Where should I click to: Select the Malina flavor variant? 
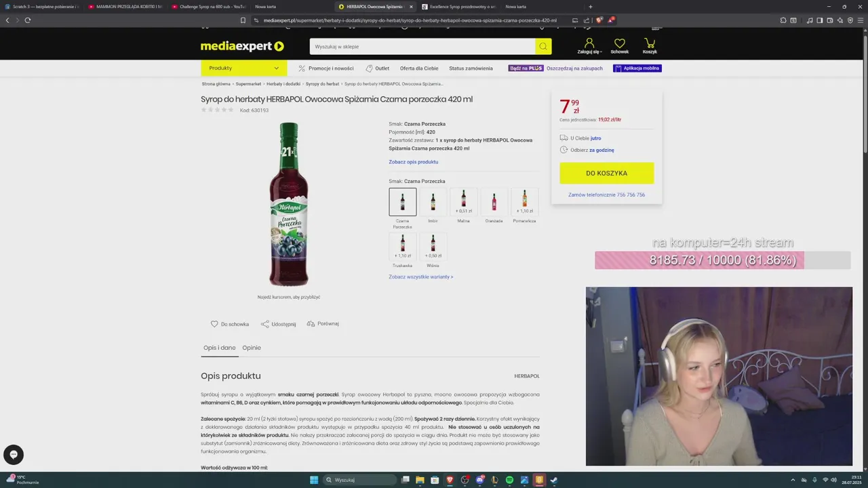tap(464, 202)
